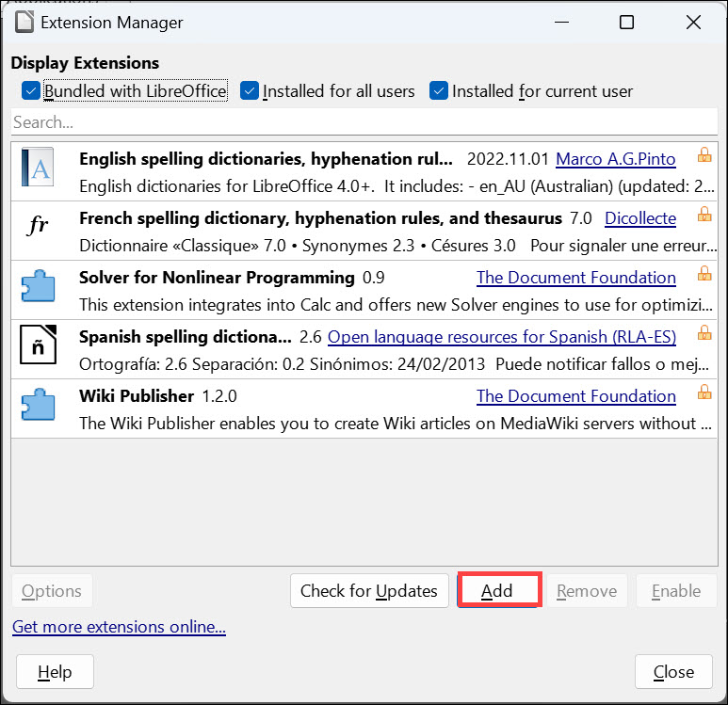This screenshot has width=728, height=705.
Task: Toggle Installed for current user checkbox
Action: pos(439,91)
